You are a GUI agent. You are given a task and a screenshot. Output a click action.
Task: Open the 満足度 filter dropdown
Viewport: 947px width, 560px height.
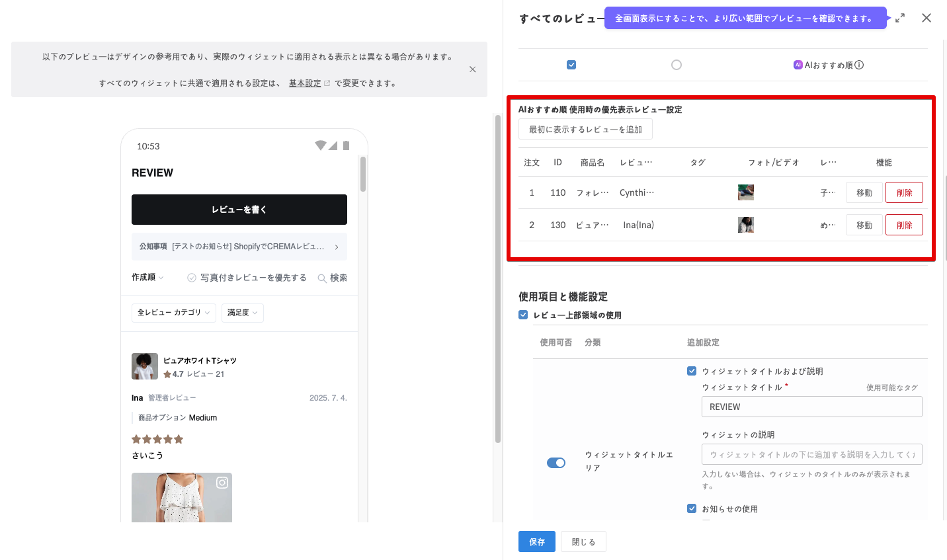pos(242,313)
